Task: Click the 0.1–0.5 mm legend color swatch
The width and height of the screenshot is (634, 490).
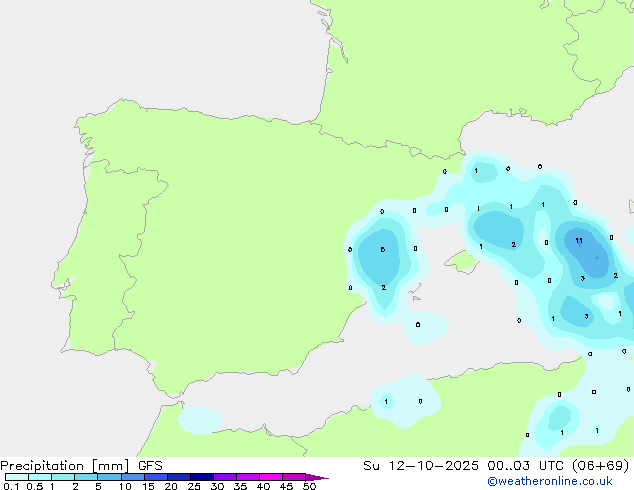Action: point(17,477)
